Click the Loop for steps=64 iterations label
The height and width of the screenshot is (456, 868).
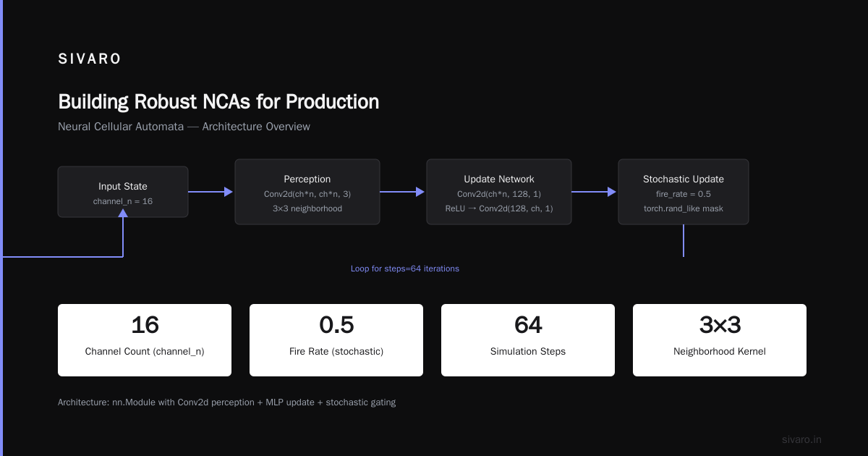click(x=405, y=269)
